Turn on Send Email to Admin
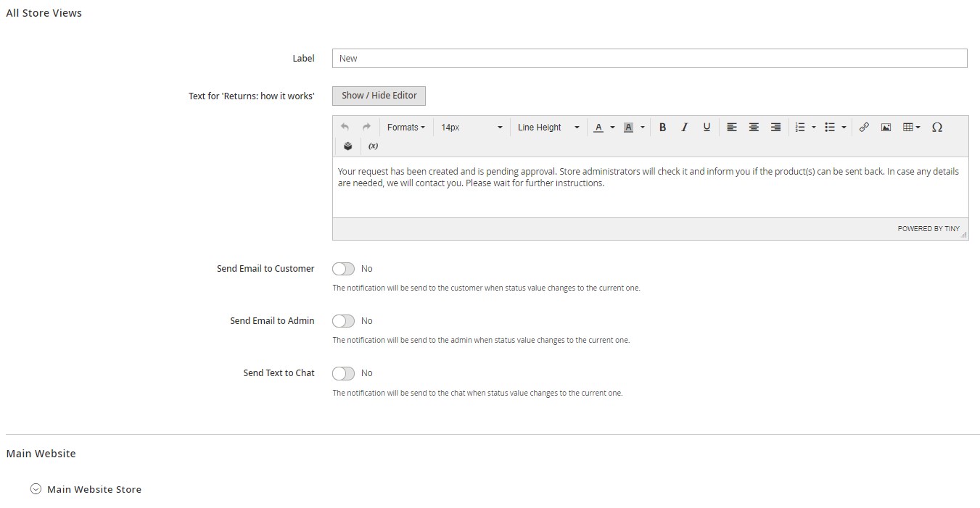This screenshot has width=980, height=508. 343,321
